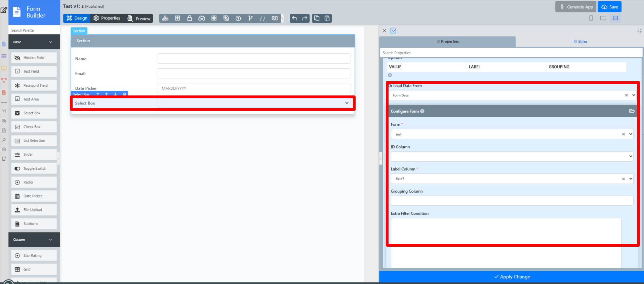The image size is (644, 284).
Task: Click the branch icon in the toolbar
Action: point(250,18)
